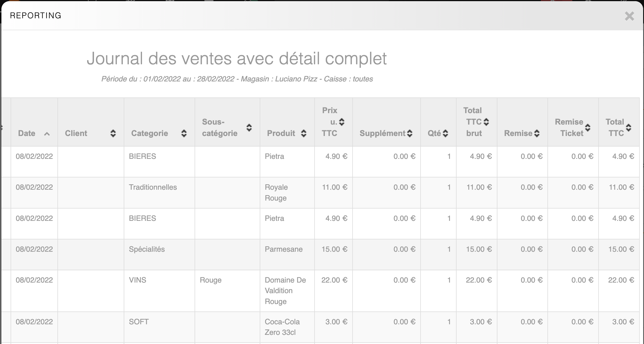Sort by Supplément column sort icon
This screenshot has width=644, height=344.
tap(410, 133)
